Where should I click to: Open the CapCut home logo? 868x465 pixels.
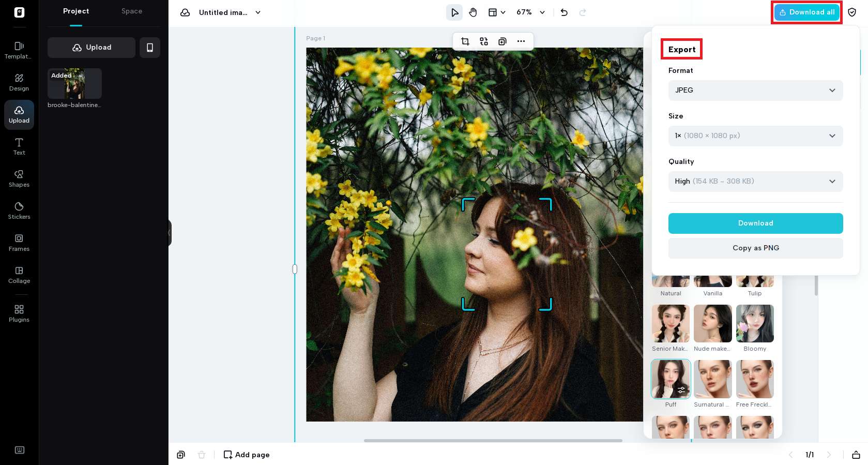pos(19,12)
